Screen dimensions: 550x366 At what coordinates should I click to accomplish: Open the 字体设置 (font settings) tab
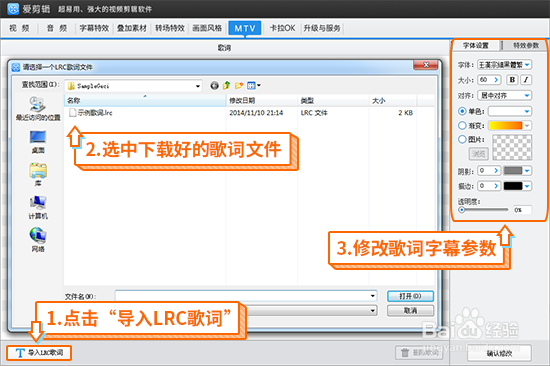(476, 45)
